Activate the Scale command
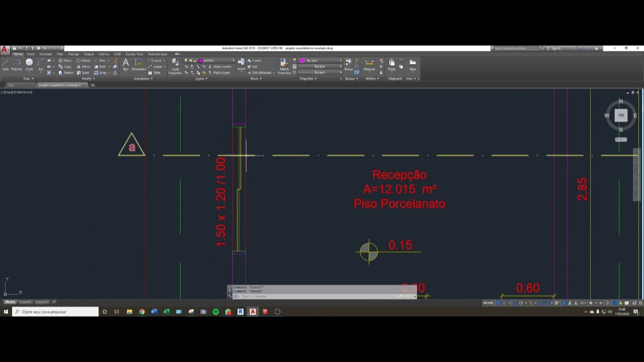 click(x=83, y=72)
